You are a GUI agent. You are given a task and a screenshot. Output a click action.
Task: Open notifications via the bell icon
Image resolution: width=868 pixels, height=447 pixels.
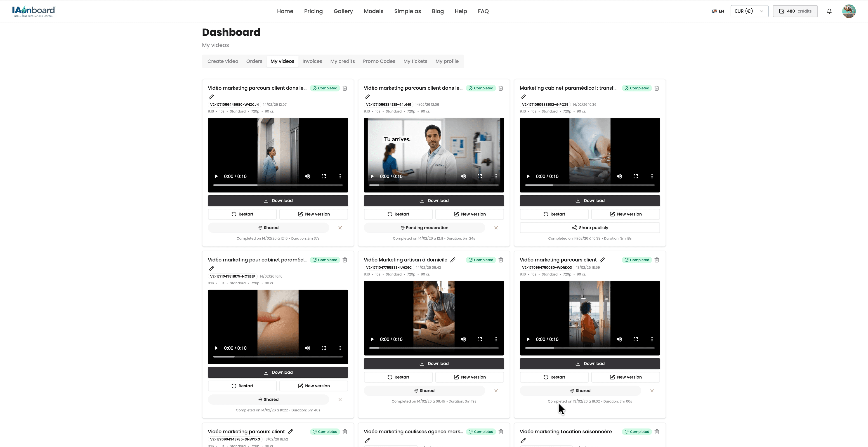[829, 11]
